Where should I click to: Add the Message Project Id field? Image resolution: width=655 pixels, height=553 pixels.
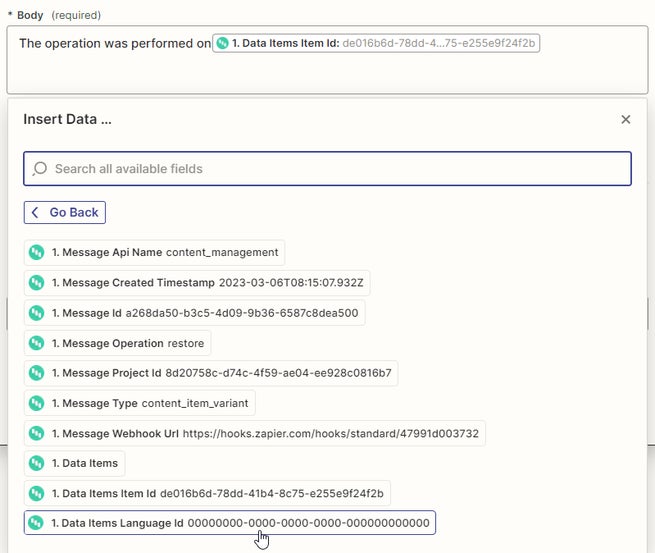pos(210,373)
